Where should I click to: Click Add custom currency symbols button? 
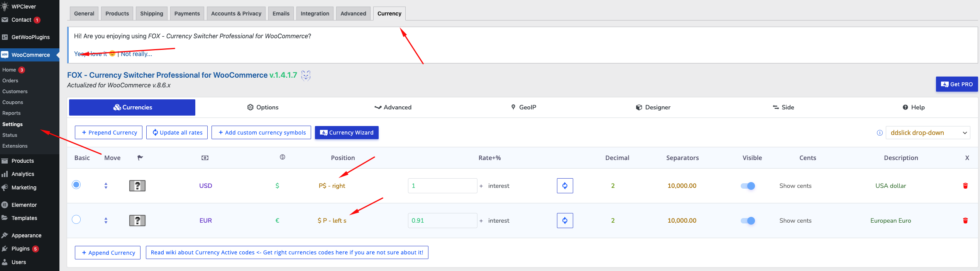click(261, 132)
